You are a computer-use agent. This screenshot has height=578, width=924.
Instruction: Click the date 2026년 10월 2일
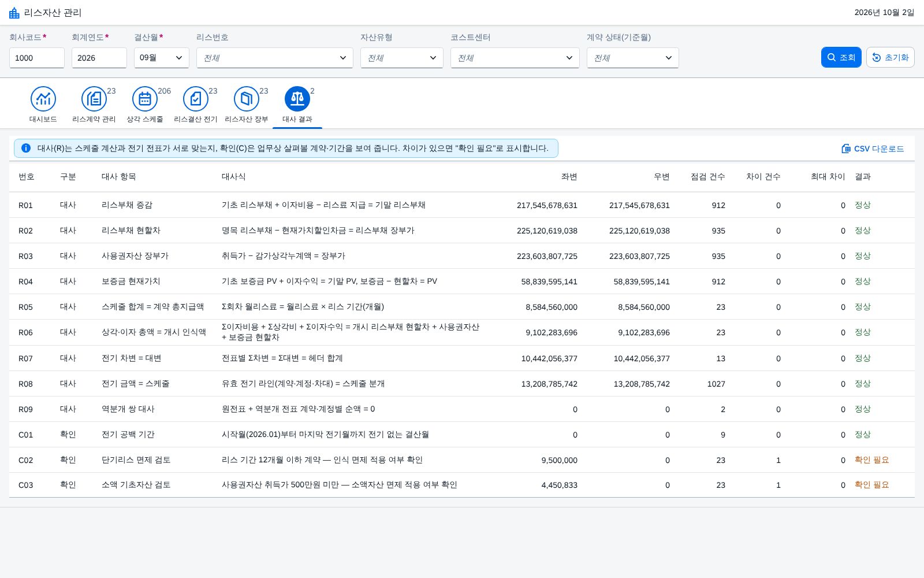(884, 13)
